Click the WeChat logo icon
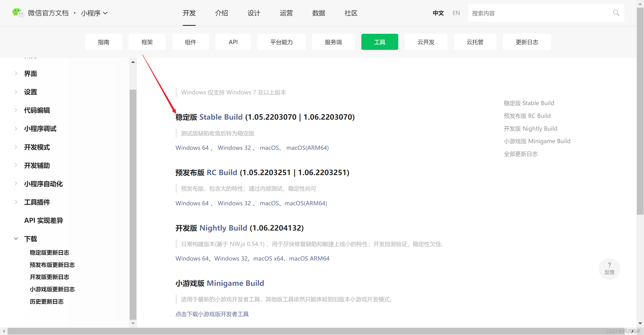644x335 pixels. [x=18, y=13]
